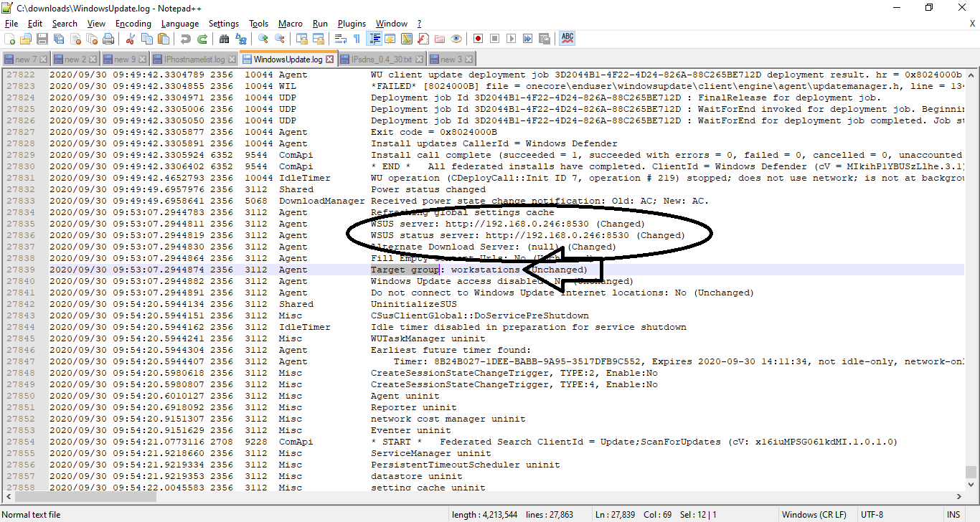Click the vertical scrollbar up arrow
980x522 pixels.
[x=971, y=74]
